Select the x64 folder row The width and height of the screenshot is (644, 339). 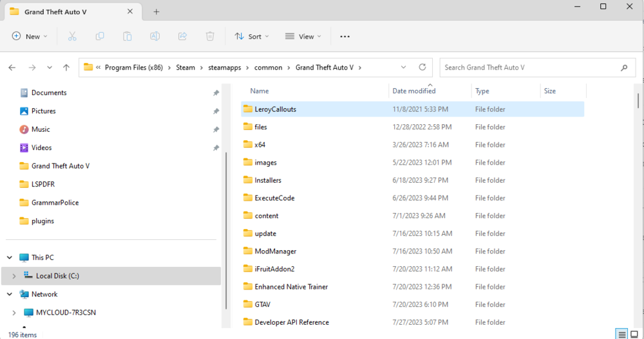412,145
